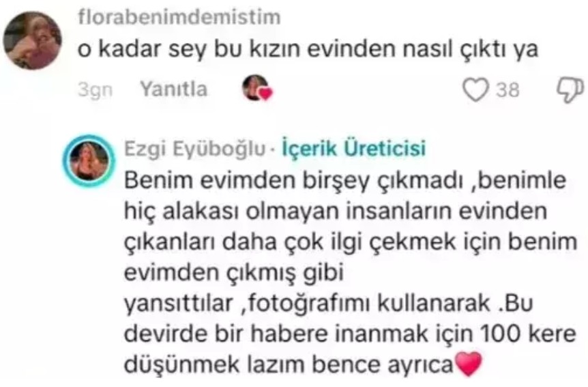Tap the line 'devirde bir habere inanmak için'
The height and width of the screenshot is (387, 588).
tap(299, 334)
